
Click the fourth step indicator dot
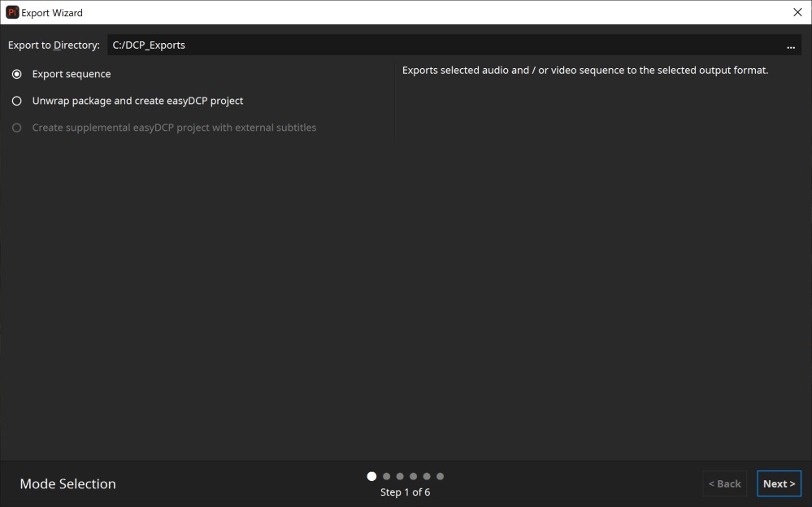coord(414,476)
